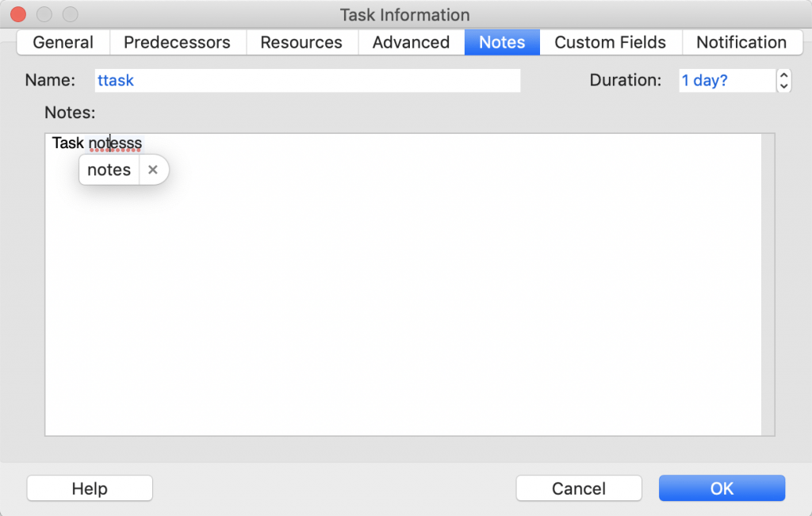Screen dimensions: 812x516
Task: Open the Predecessors tab
Action: [x=177, y=42]
